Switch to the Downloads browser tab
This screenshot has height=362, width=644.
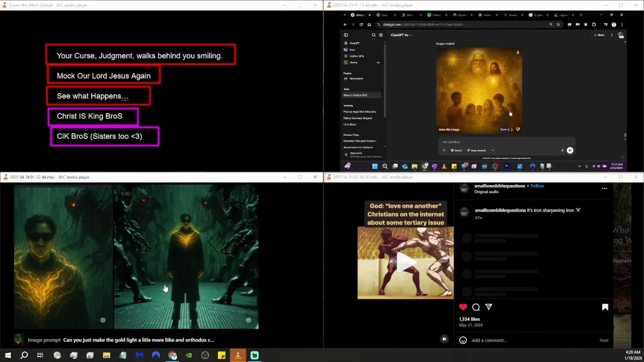(513, 15)
